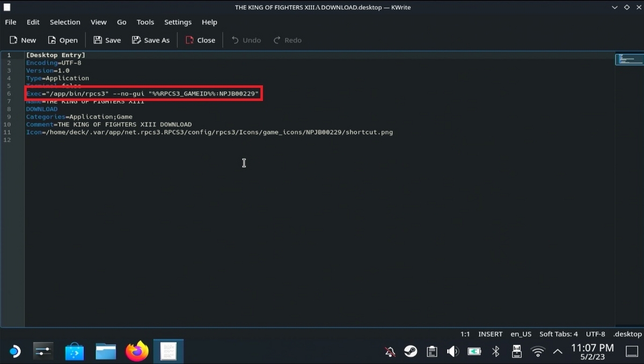Open the Wi-Fi network tray icon
Viewport: 644px width, 364px height.
click(538, 352)
